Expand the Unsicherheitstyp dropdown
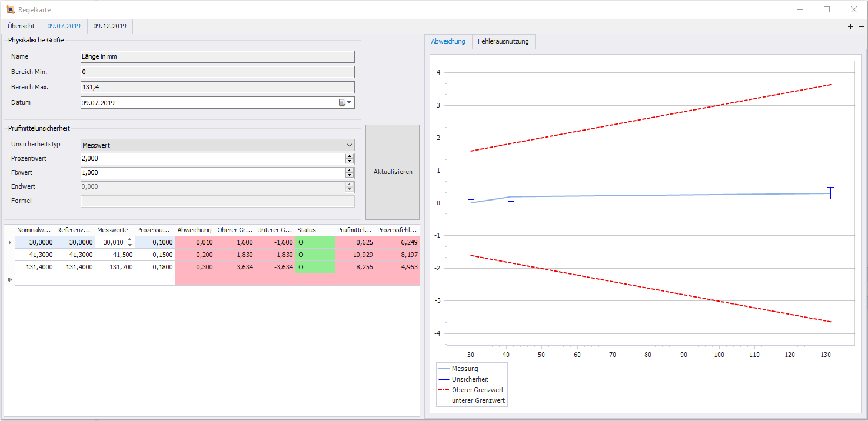This screenshot has height=421, width=868. coord(350,145)
